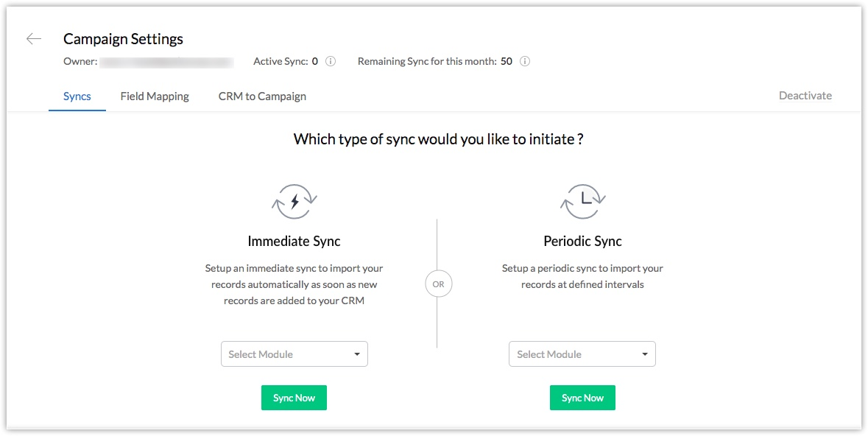Click the info icon beside Remaining Sync count
The height and width of the screenshot is (436, 868).
(x=525, y=61)
